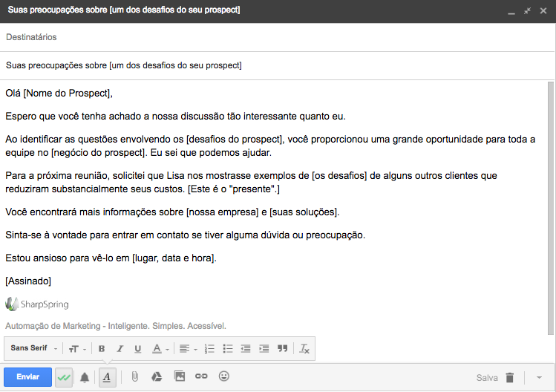Click the "Espero que você tenha achado" sentence
Screen dimensions: 556x392
pos(175,117)
